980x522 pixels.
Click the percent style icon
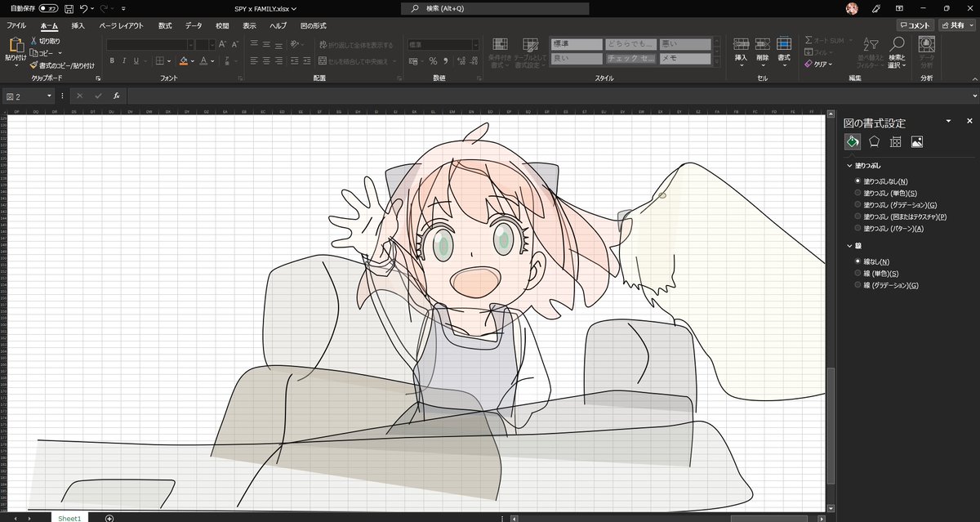pos(433,60)
